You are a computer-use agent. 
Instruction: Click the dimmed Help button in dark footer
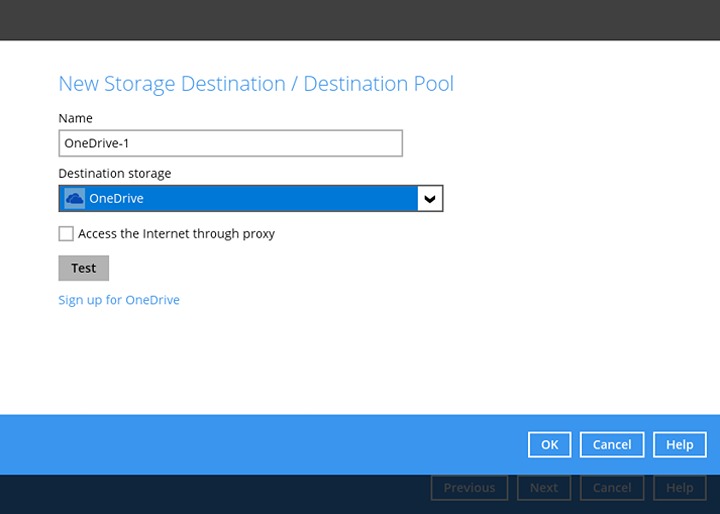click(679, 488)
